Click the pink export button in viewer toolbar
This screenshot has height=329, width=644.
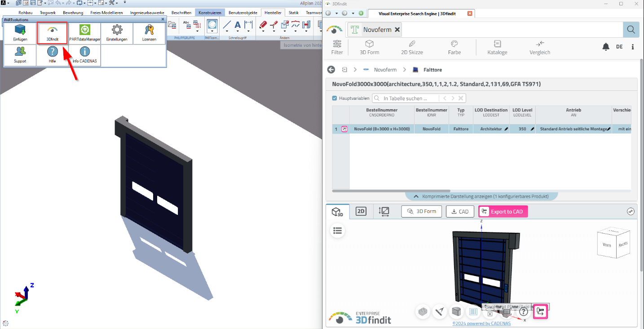pyautogui.click(x=540, y=311)
